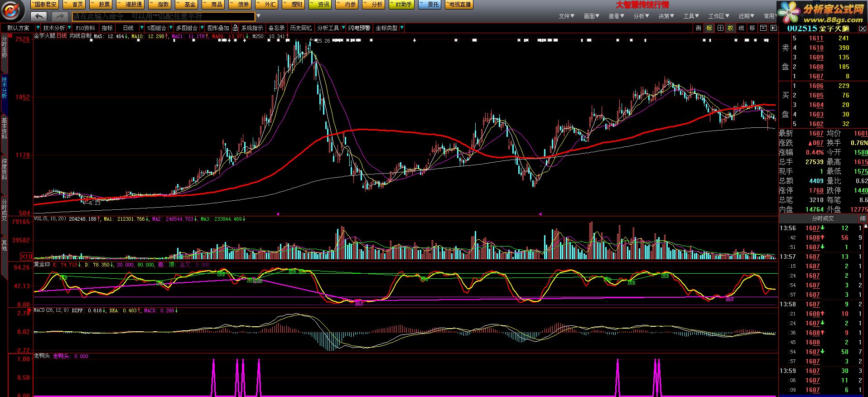This screenshot has width=868, height=397.
Task: Toggle the 线 drawing line tool
Action: coord(741,28)
